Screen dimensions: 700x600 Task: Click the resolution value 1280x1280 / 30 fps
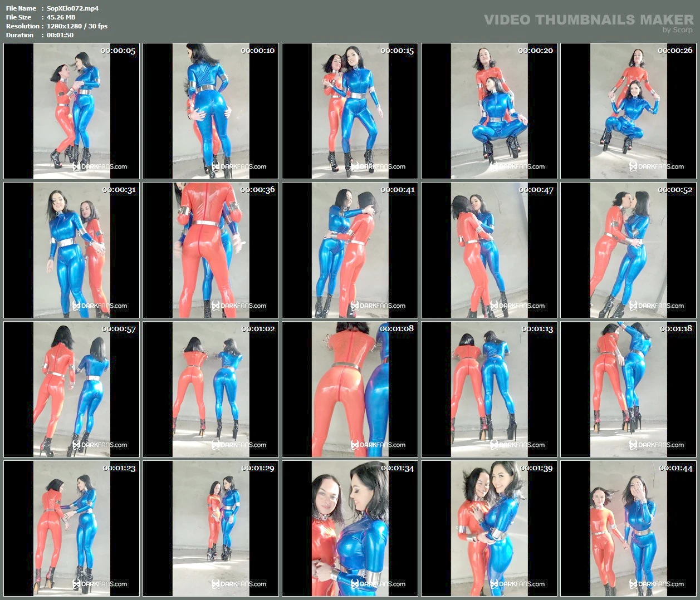77,26
